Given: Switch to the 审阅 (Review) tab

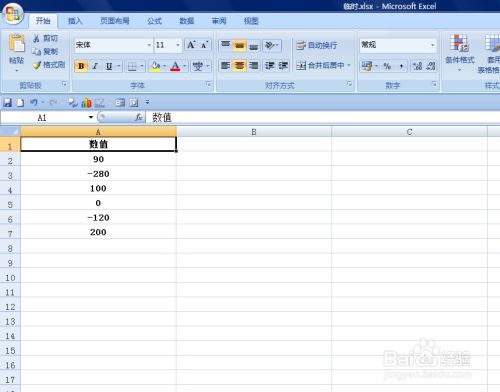Looking at the screenshot, I should click(x=219, y=21).
